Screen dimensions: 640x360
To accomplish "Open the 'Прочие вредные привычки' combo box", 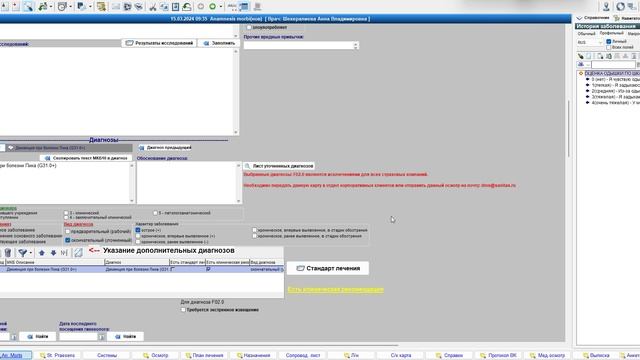I will pyautogui.click(x=301, y=45).
